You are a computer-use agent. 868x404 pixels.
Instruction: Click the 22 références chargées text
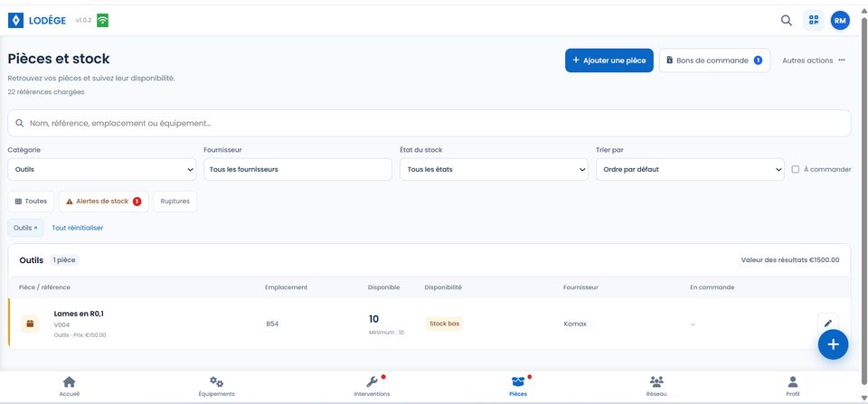(x=46, y=92)
